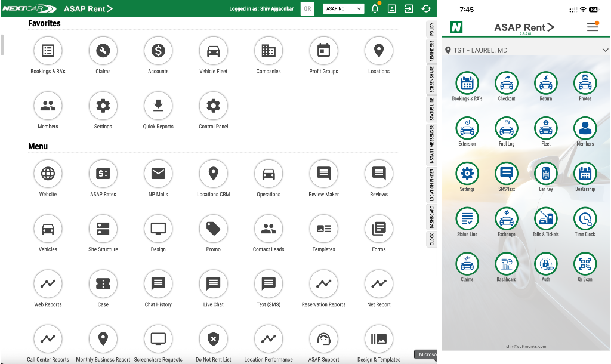Tap the mobile Checkout icon
Image resolution: width=611 pixels, height=364 pixels.
pos(507,84)
